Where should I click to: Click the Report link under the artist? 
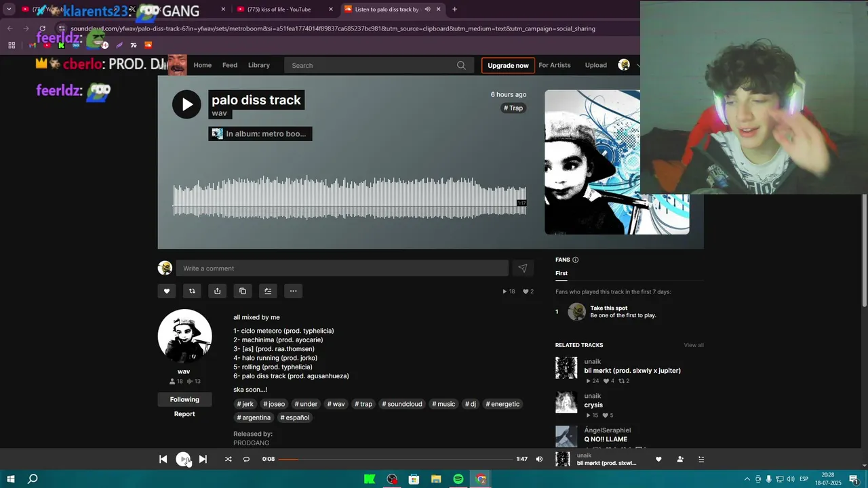coord(184,414)
